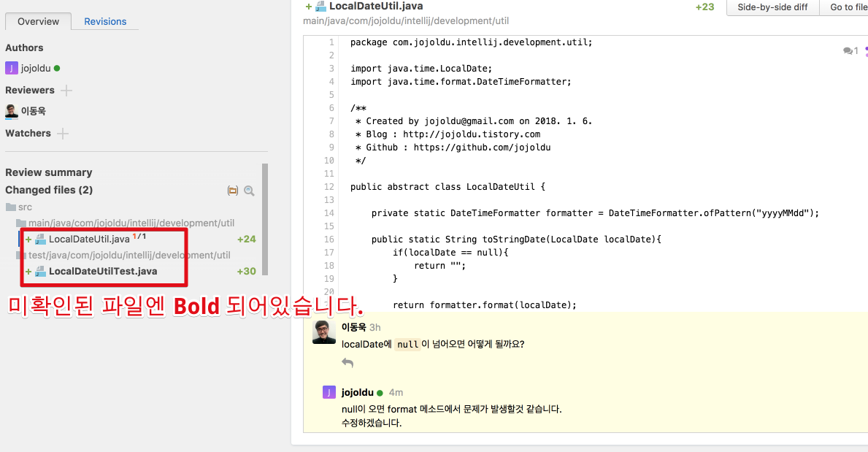
Task: Click the changed files list scrollbar
Action: point(265,219)
